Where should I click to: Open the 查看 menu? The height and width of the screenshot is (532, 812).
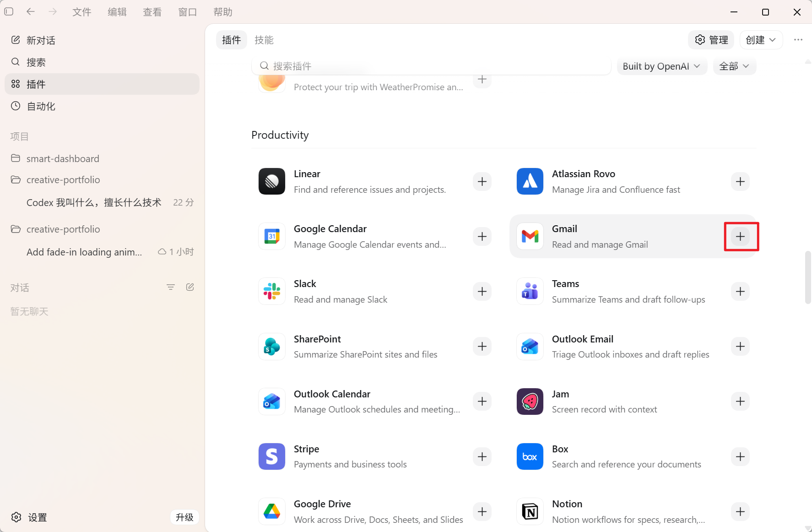pos(152,12)
